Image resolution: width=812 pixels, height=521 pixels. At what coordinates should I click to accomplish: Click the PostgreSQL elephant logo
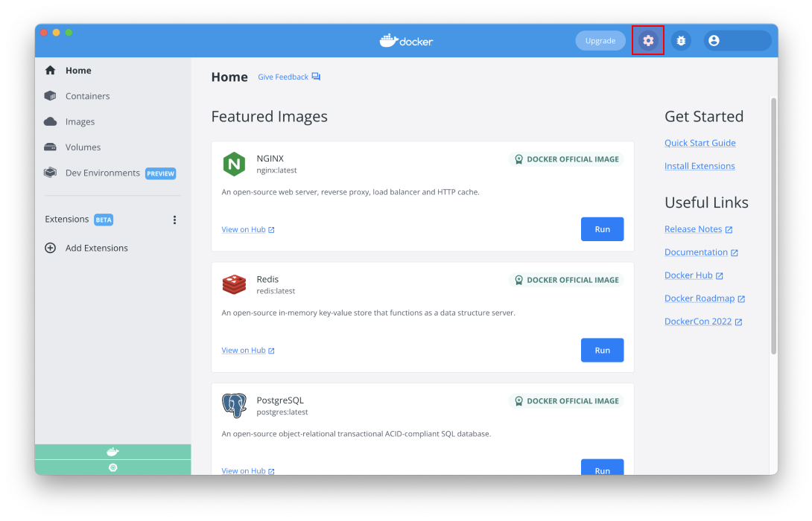click(234, 405)
